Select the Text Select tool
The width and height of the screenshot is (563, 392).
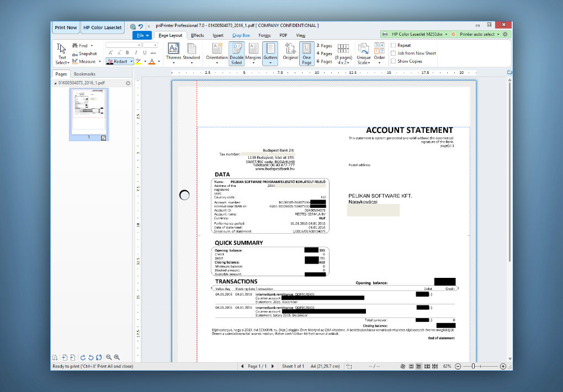click(x=62, y=54)
